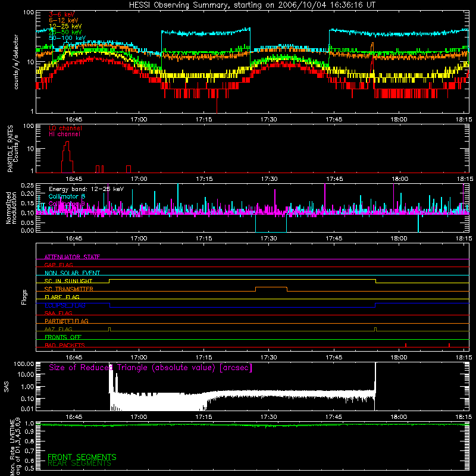Viewport: 476px width, 476px height.
Task: Click the FRONTS_OFF flag label
Action: [x=63, y=337]
